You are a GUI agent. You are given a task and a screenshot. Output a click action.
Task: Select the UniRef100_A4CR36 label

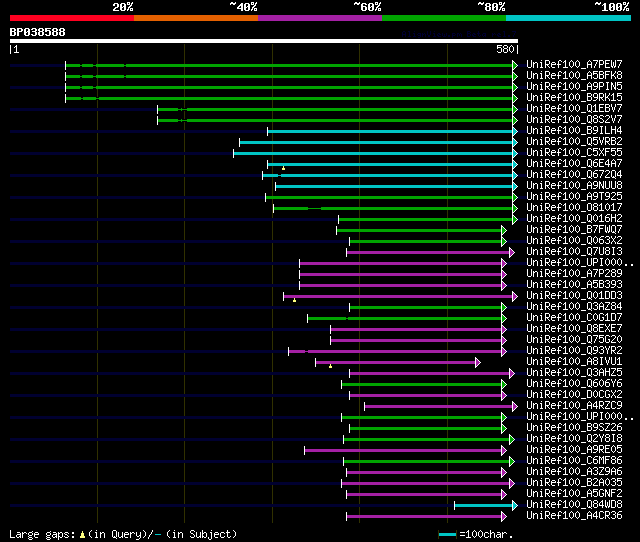[574, 516]
